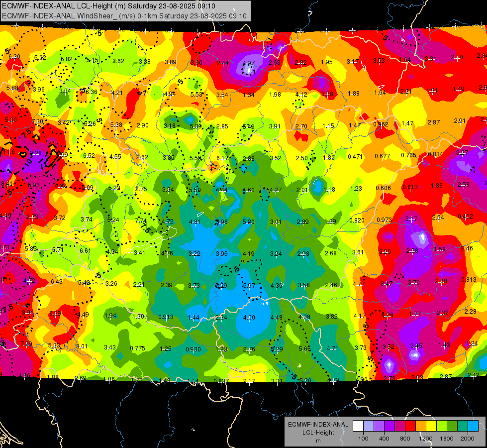Click the wind shear value 0.705
Viewport: 487px width, 448px height.
pos(408,155)
